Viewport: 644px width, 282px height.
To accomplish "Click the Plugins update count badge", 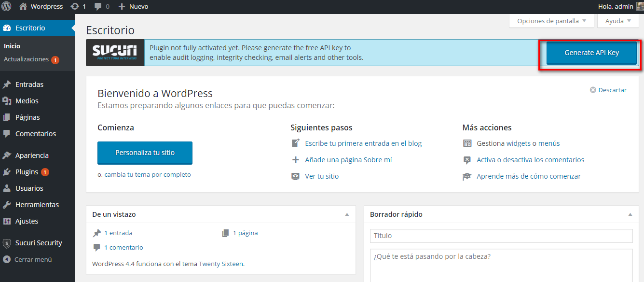I will coord(45,172).
